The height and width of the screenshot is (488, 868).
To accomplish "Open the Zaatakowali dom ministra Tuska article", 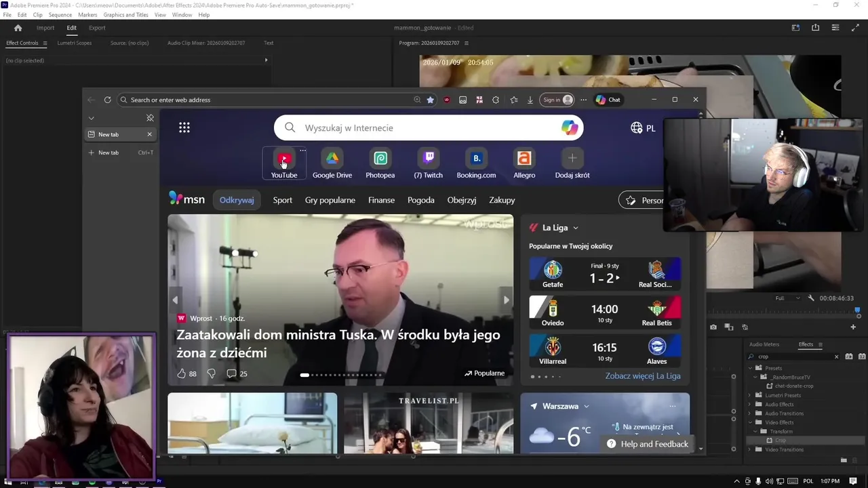I will [338, 344].
